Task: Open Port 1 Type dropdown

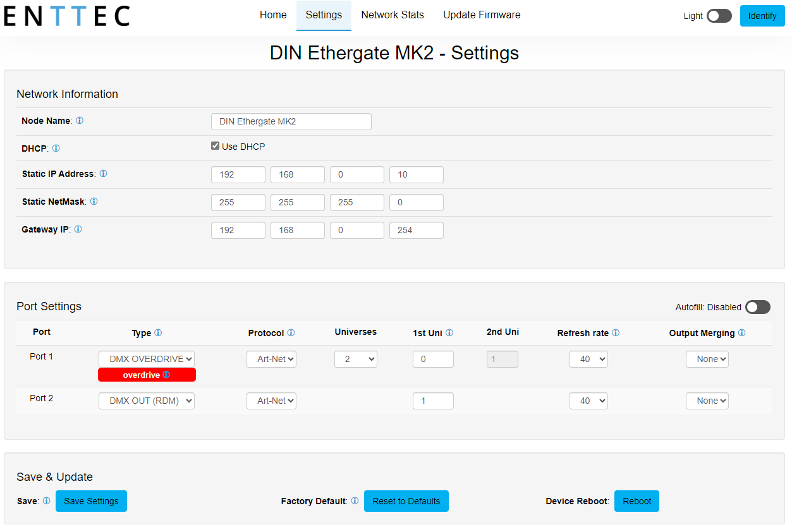Action: [147, 359]
